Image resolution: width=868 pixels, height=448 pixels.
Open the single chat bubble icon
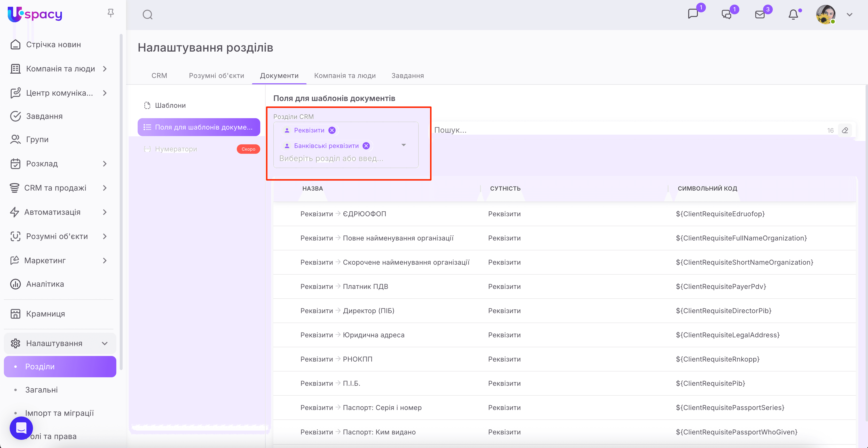[x=693, y=14]
